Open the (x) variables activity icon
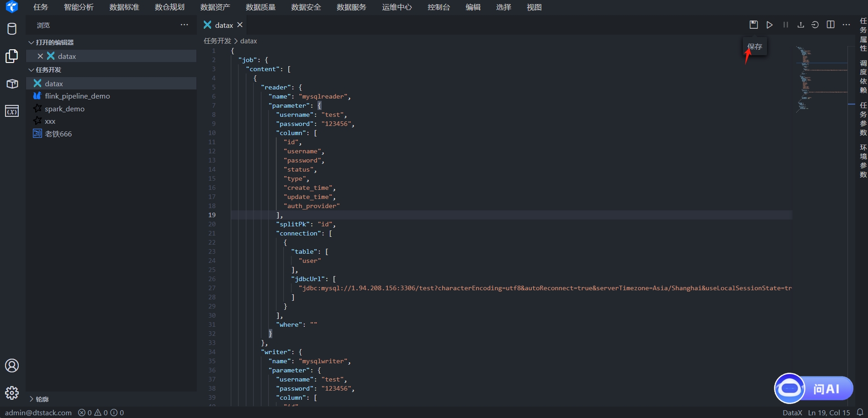 point(12,111)
